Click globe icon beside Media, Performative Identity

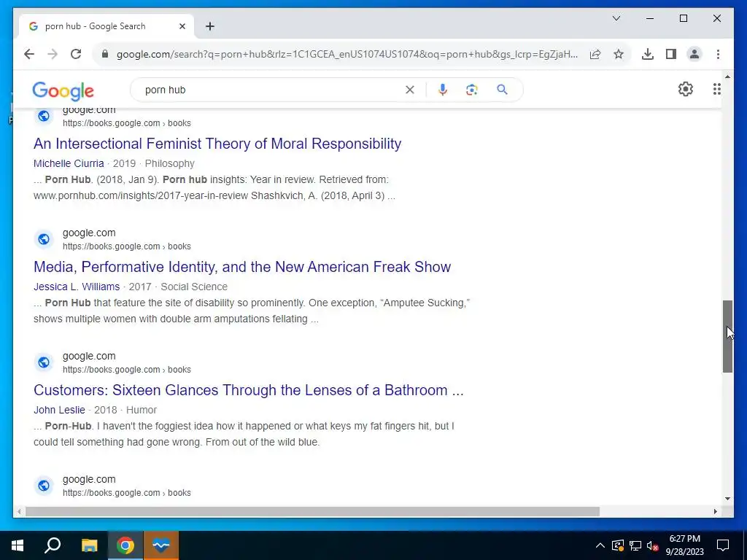tap(44, 239)
